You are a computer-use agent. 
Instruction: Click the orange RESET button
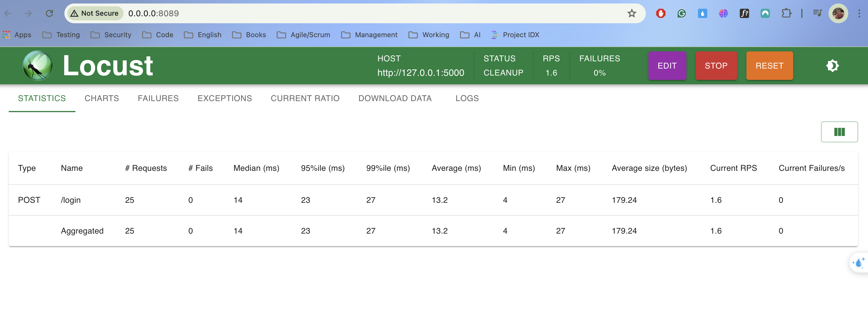(769, 65)
